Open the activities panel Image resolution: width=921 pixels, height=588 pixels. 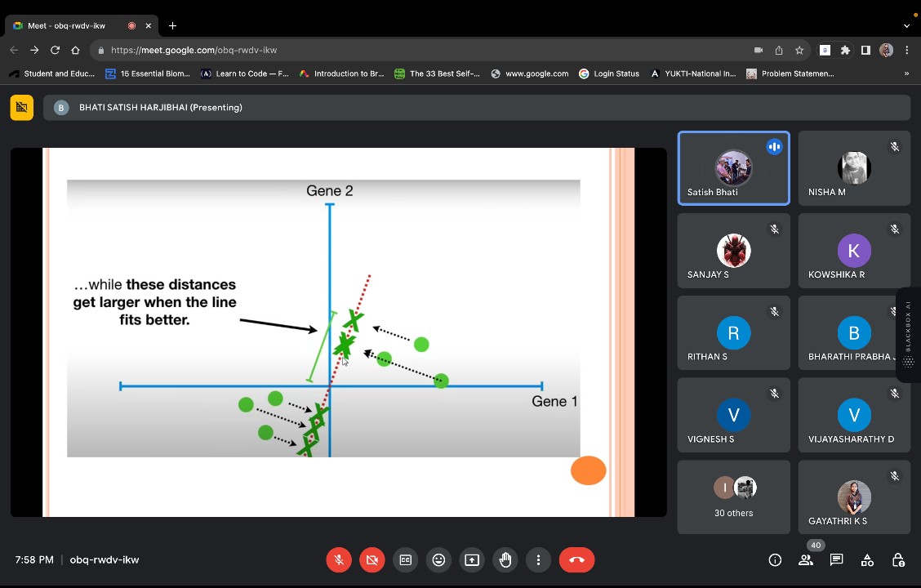pyautogui.click(x=867, y=560)
